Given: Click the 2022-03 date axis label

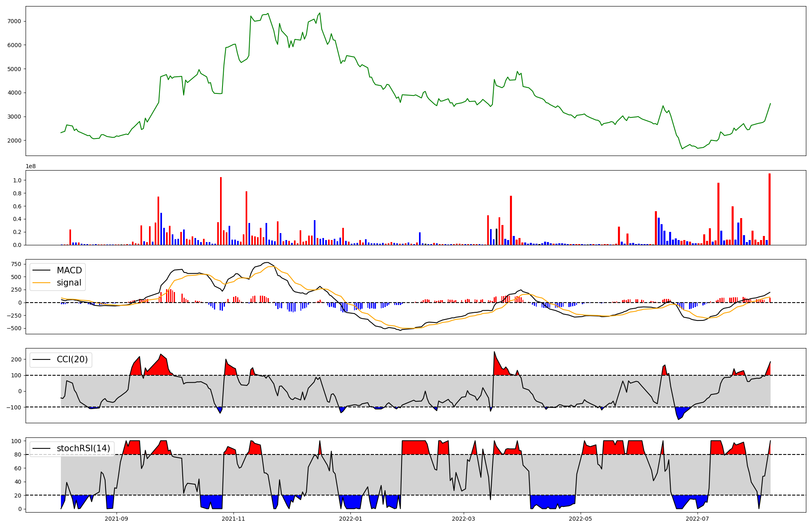Looking at the screenshot, I should (x=463, y=519).
